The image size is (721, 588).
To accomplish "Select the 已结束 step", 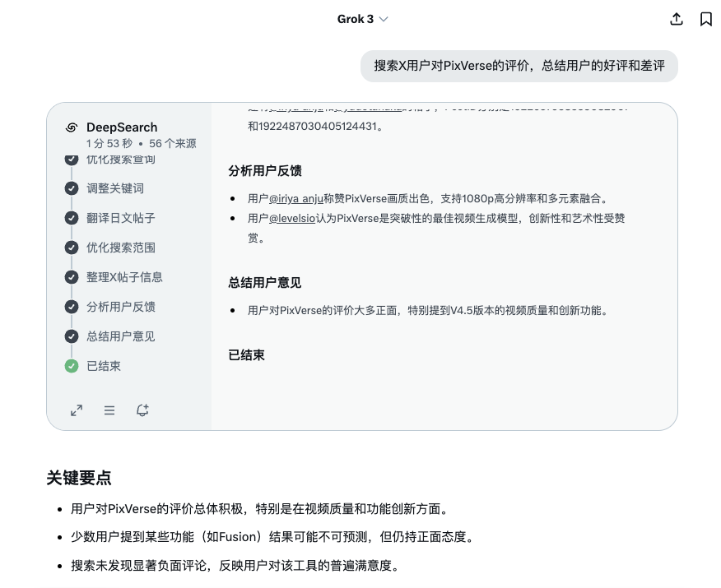I will pos(104,366).
